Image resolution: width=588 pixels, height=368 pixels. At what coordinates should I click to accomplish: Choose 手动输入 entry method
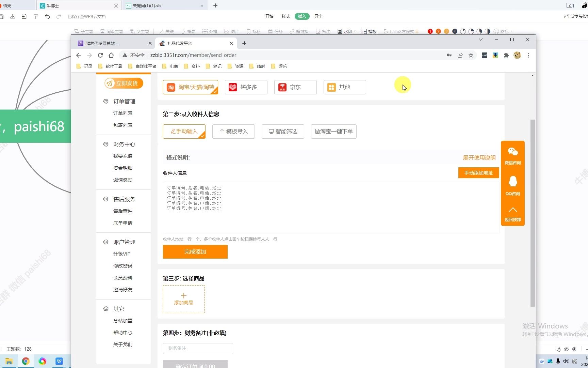tap(184, 132)
